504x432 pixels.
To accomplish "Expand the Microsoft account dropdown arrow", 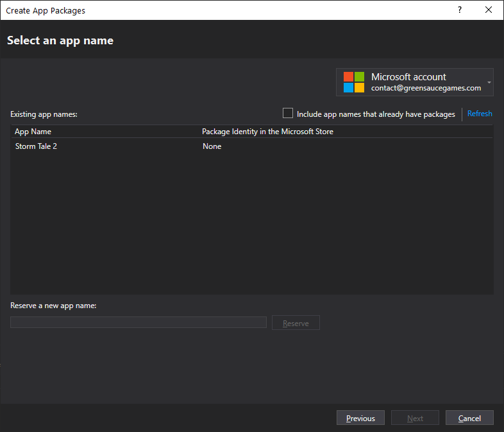I will 489,83.
